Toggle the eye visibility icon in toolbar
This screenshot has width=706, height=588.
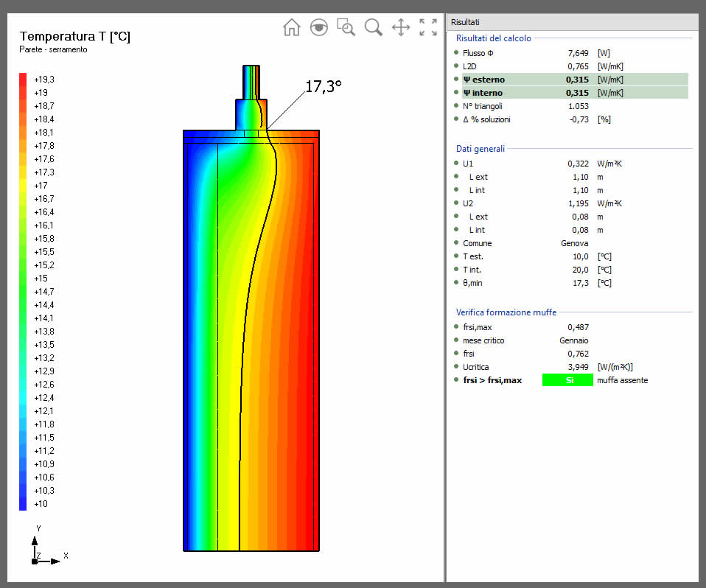coord(319,27)
